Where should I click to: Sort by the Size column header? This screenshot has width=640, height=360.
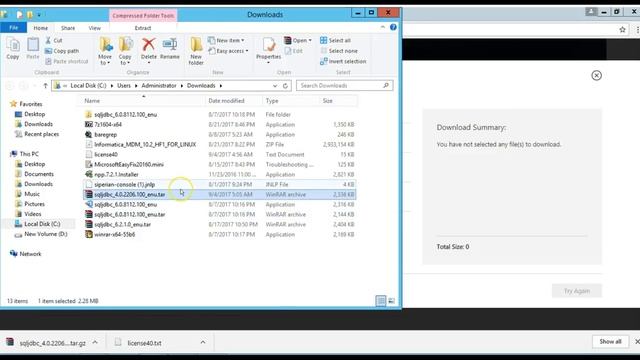[x=338, y=101]
